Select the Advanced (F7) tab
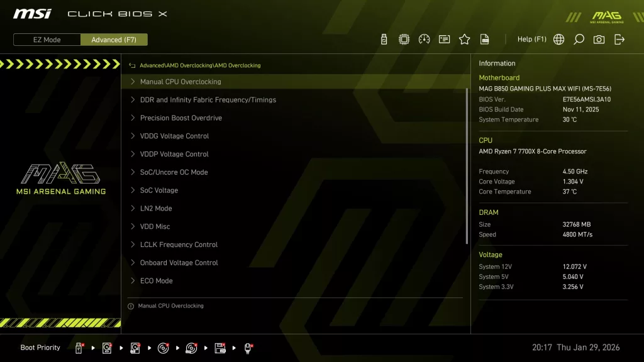The width and height of the screenshot is (644, 362). point(114,40)
